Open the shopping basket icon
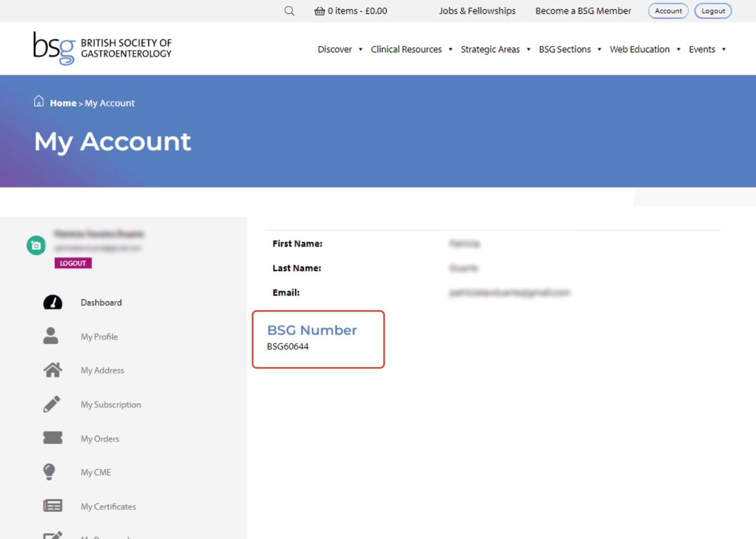This screenshot has height=539, width=756. coord(320,11)
